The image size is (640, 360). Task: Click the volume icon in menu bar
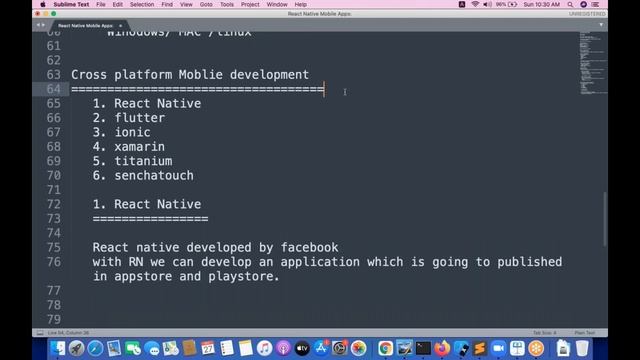pos(487,4)
